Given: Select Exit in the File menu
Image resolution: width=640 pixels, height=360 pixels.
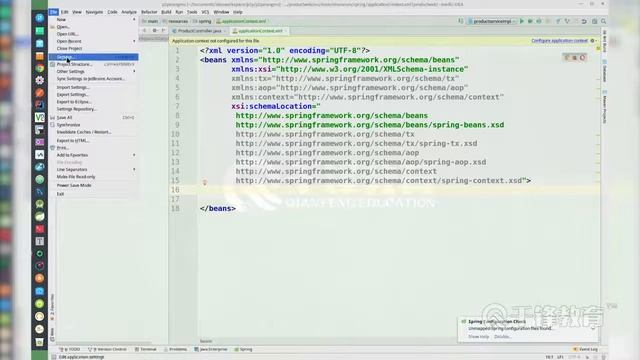Looking at the screenshot, I should [x=93, y=194].
